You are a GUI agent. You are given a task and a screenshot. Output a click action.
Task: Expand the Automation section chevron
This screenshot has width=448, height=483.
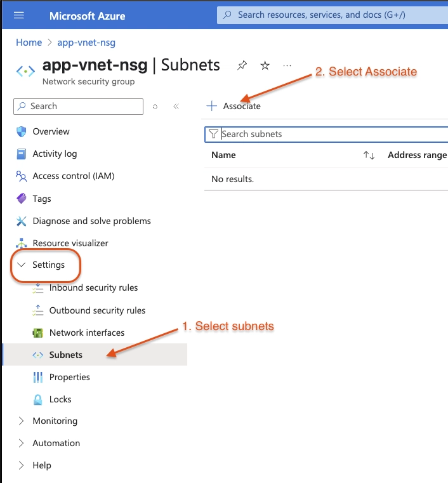tap(21, 443)
